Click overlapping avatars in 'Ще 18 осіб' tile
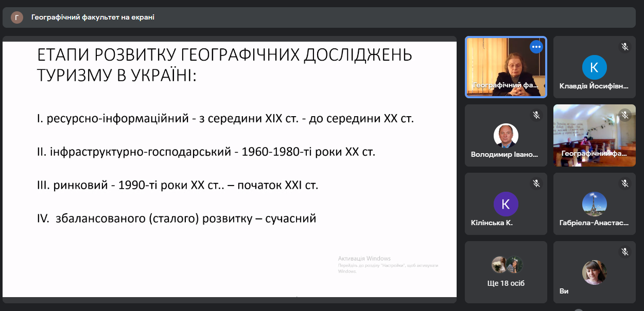 pos(507,265)
